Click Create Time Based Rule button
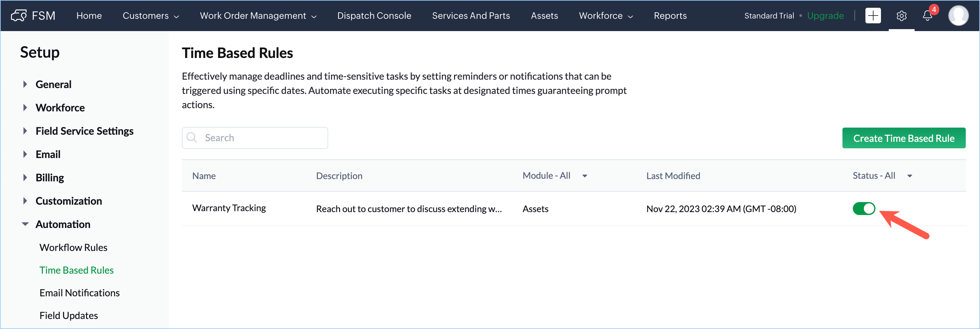 point(904,138)
